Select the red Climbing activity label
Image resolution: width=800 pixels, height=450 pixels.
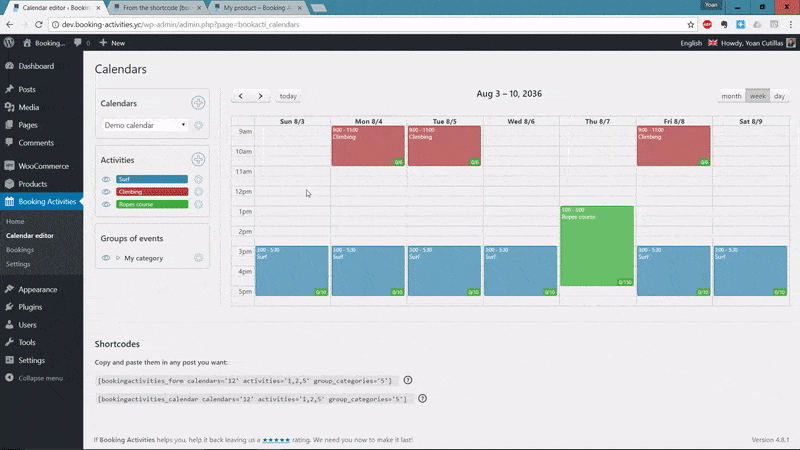click(152, 192)
